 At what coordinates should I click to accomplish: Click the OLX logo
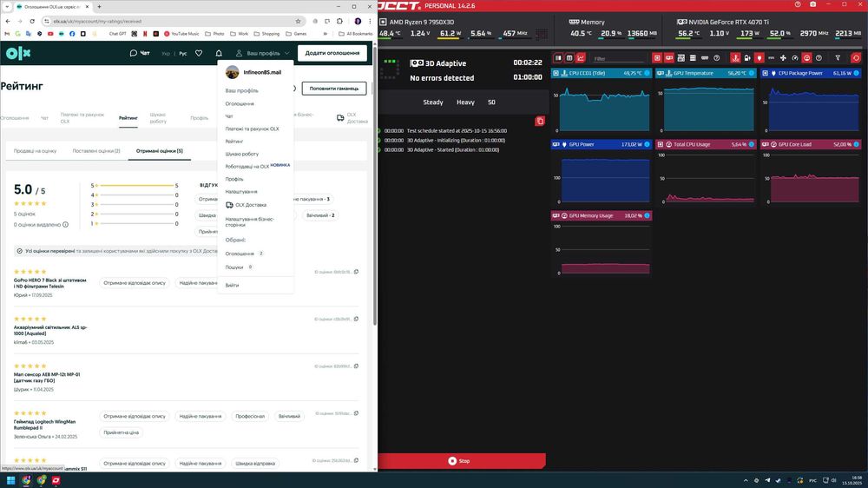pos(18,53)
